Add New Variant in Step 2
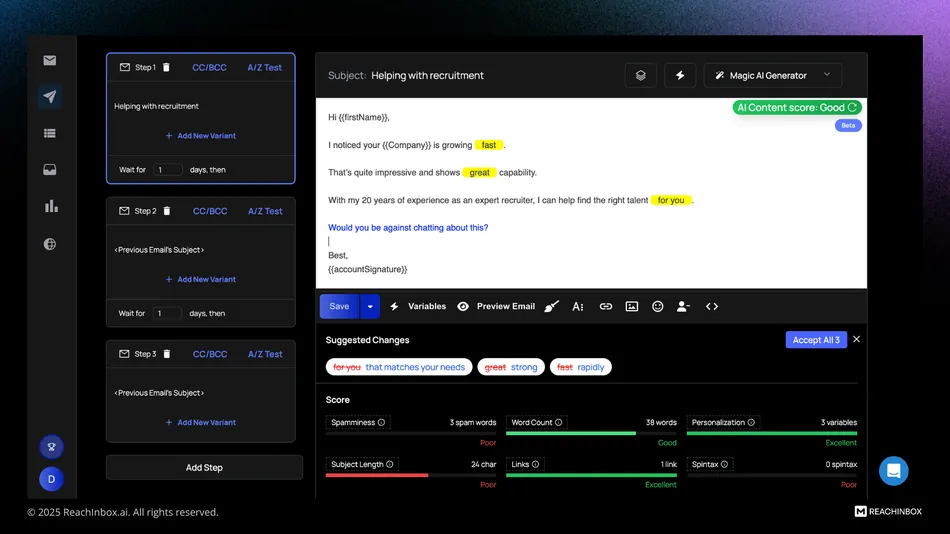 pyautogui.click(x=201, y=279)
